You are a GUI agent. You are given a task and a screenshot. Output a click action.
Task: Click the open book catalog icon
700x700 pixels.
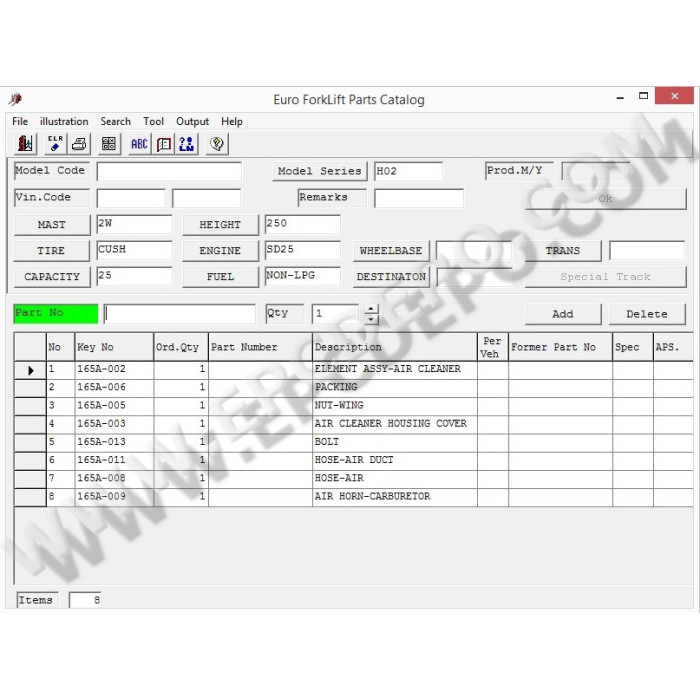pyautogui.click(x=164, y=144)
